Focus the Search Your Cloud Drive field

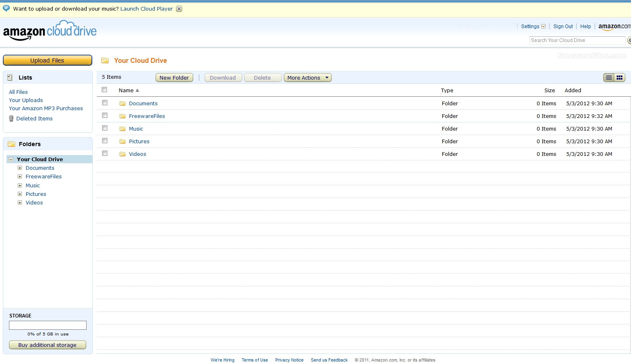click(577, 40)
